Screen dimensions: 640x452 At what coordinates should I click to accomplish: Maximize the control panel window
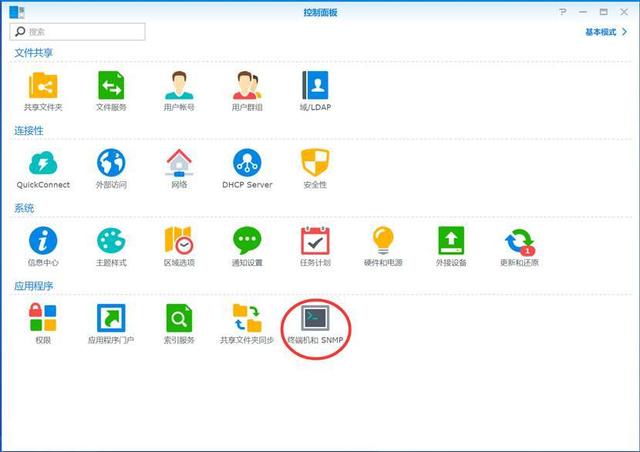pos(603,12)
